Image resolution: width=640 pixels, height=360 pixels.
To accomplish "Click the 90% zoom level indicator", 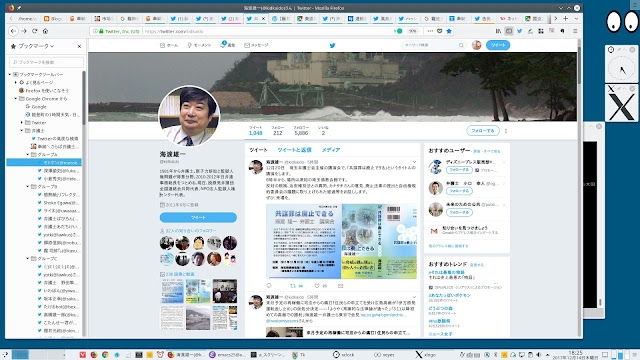I will (413, 31).
